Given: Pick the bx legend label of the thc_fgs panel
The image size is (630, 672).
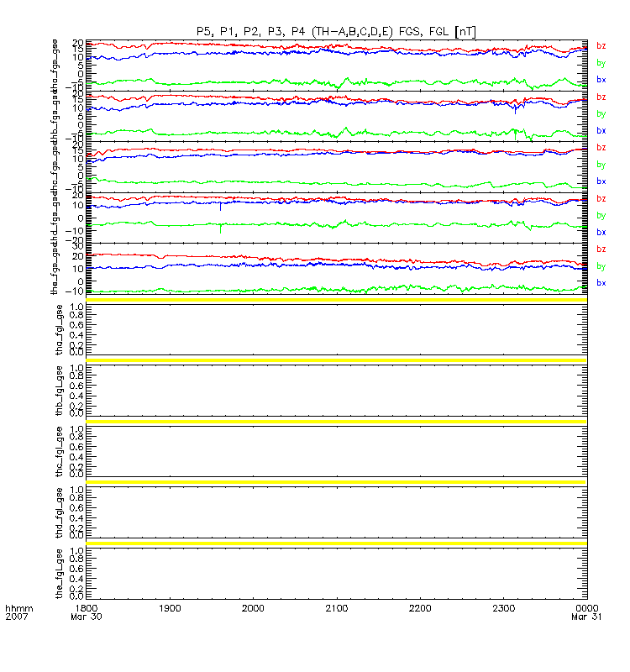Looking at the screenshot, I should click(x=601, y=181).
